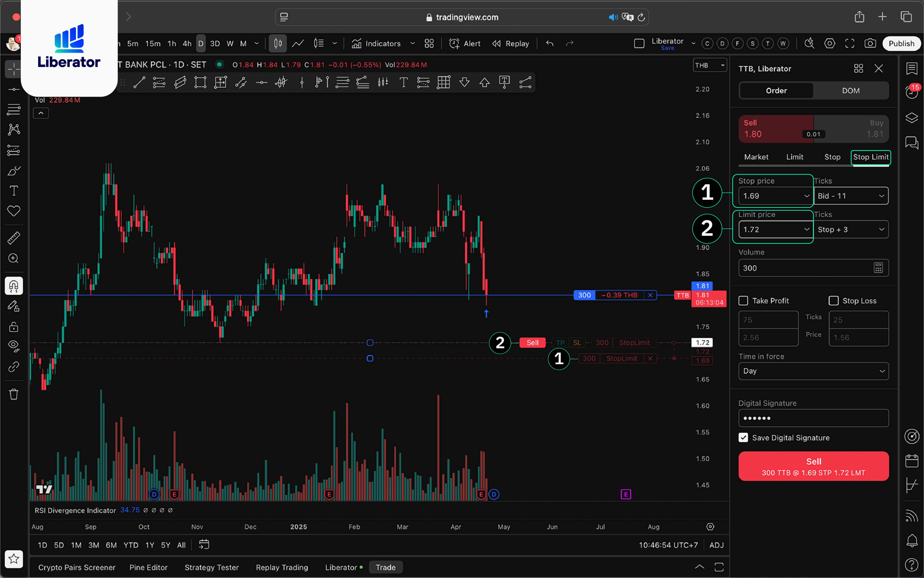Toggle magnet mode in left toolbar
Viewport: 924px width, 578px height.
point(14,286)
